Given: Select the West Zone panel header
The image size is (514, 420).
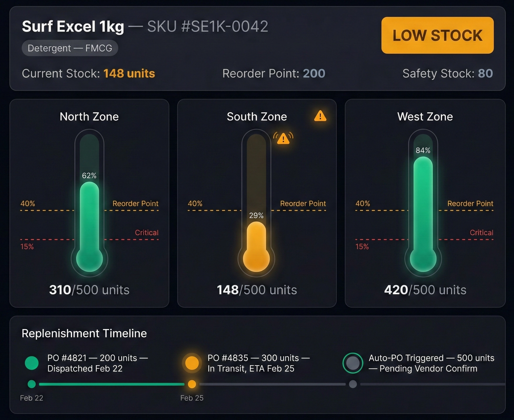Looking at the screenshot, I should pyautogui.click(x=424, y=116).
